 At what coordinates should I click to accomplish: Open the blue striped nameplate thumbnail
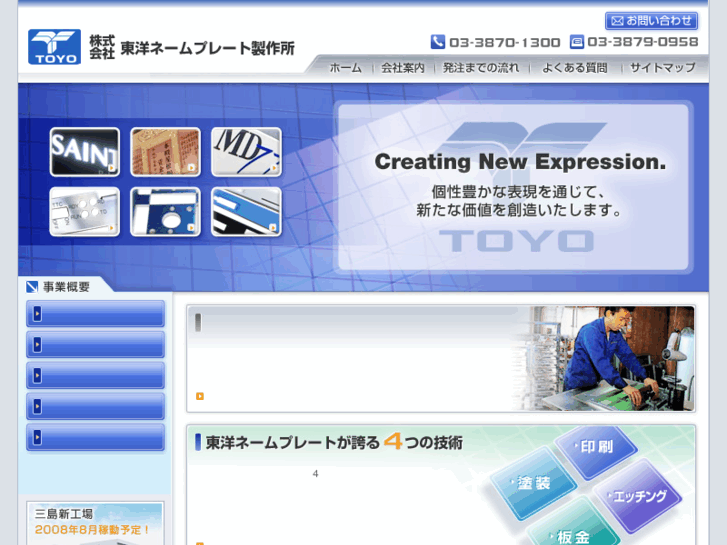coord(246,212)
